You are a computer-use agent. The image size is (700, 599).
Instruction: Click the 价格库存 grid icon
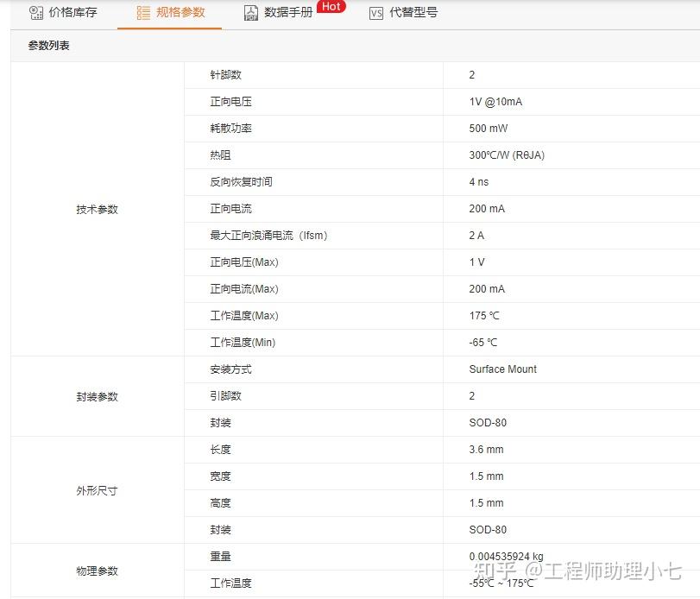click(x=36, y=13)
